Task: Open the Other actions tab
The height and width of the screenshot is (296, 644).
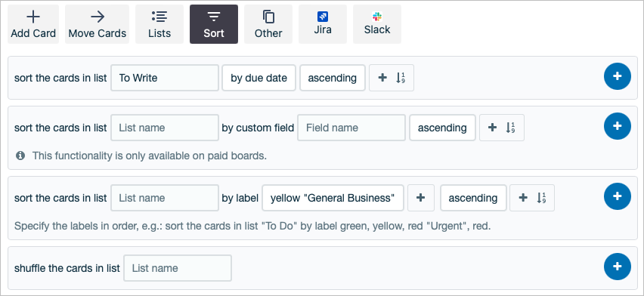Action: (268, 24)
